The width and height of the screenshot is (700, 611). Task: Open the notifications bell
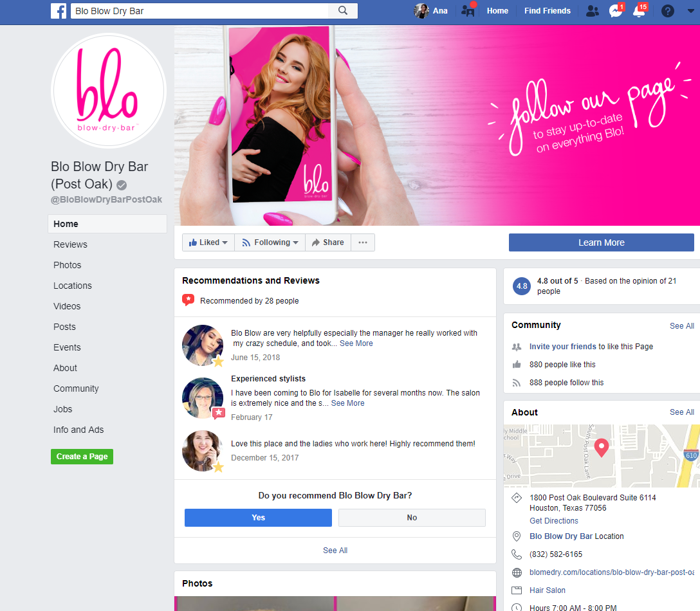point(640,11)
